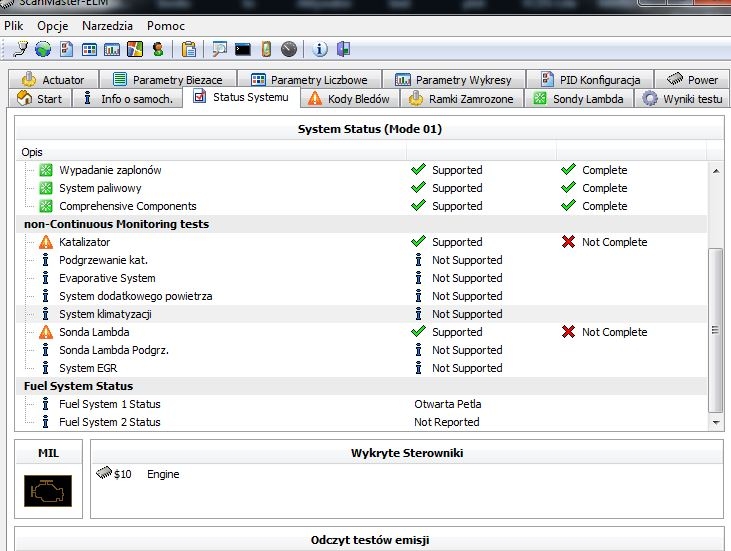Switch to the Info o samoch. tab

point(127,98)
